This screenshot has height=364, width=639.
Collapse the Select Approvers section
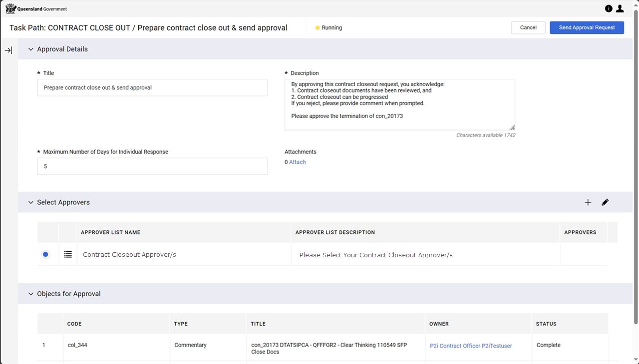click(x=31, y=202)
